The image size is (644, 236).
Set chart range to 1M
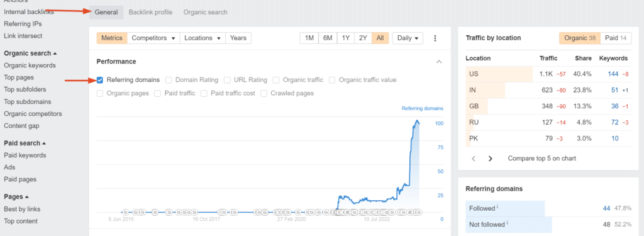(309, 38)
